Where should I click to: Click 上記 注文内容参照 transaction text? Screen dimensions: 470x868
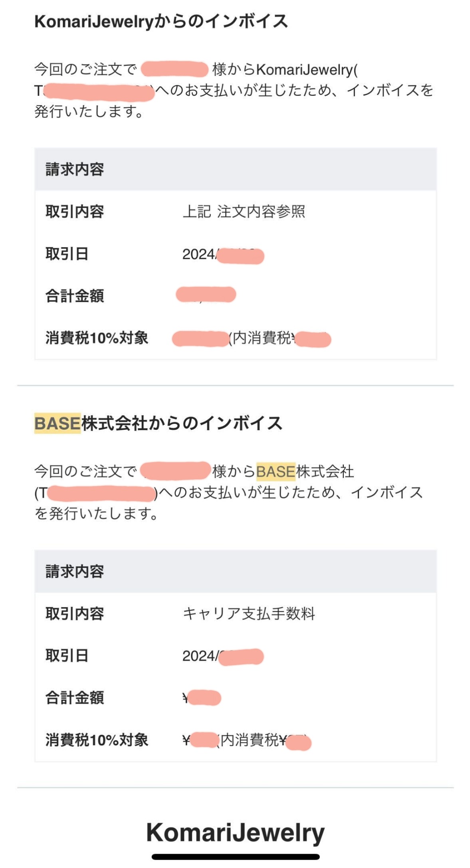[x=244, y=212]
